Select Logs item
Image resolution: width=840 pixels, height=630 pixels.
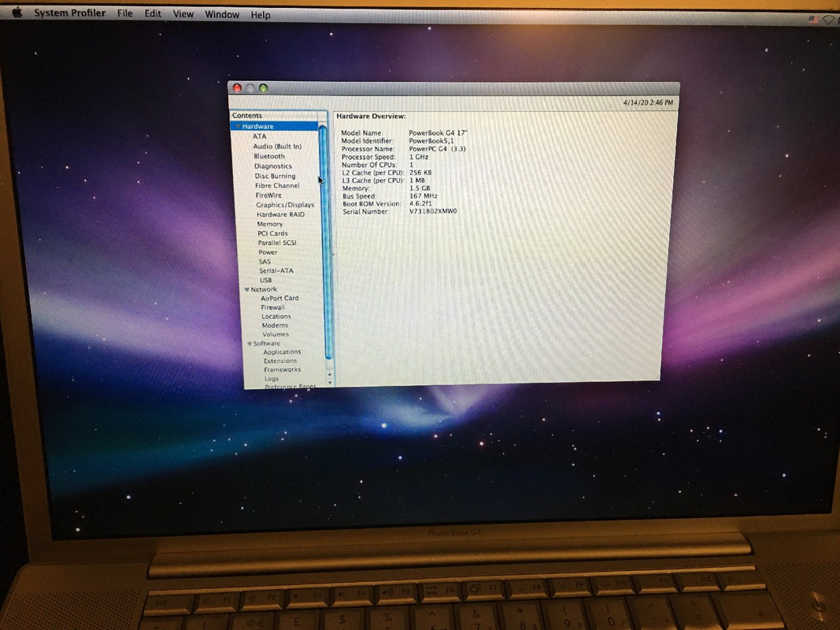(x=271, y=378)
